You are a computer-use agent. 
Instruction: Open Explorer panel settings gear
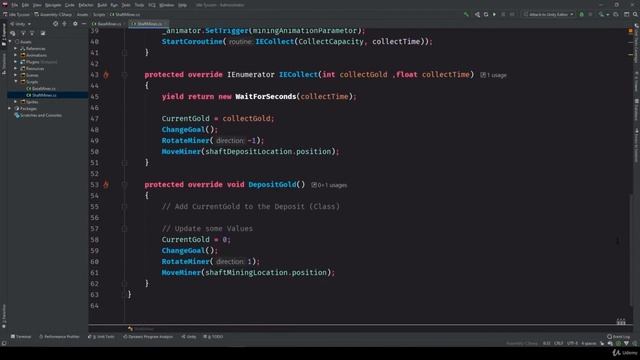pos(75,24)
